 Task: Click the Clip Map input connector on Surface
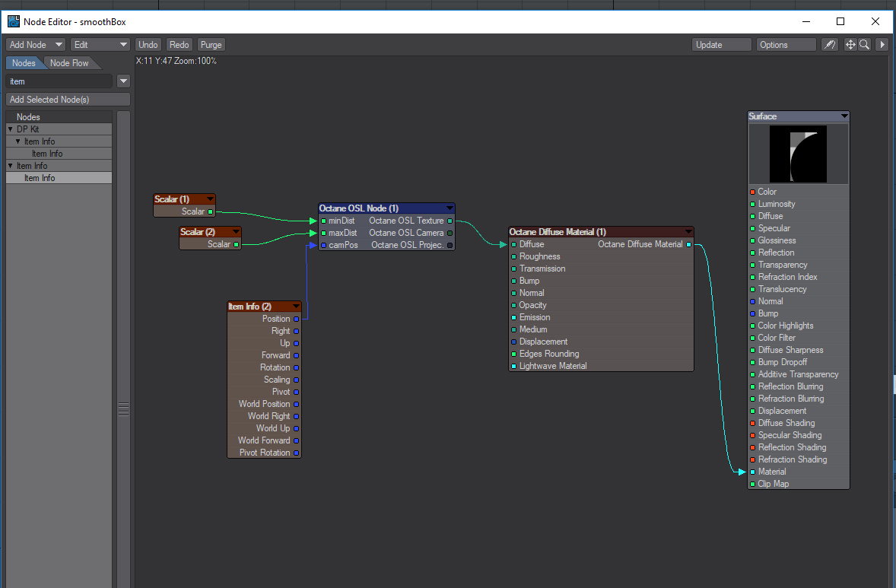pos(752,484)
